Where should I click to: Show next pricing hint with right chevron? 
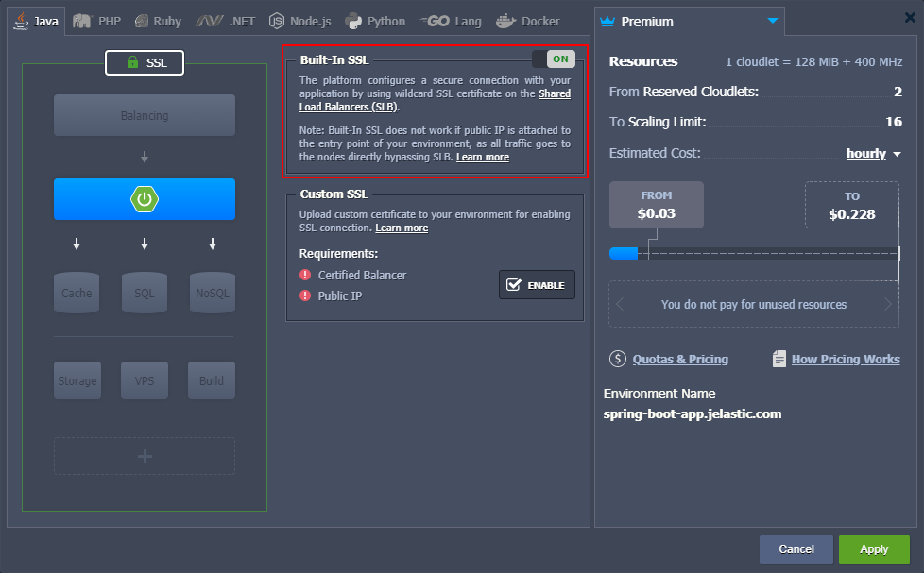click(x=887, y=304)
